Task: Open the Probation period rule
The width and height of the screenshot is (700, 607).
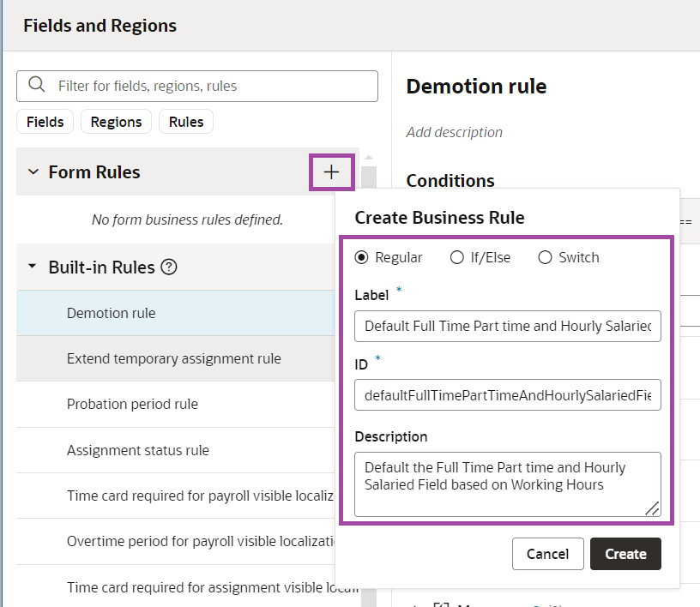Action: 132,404
